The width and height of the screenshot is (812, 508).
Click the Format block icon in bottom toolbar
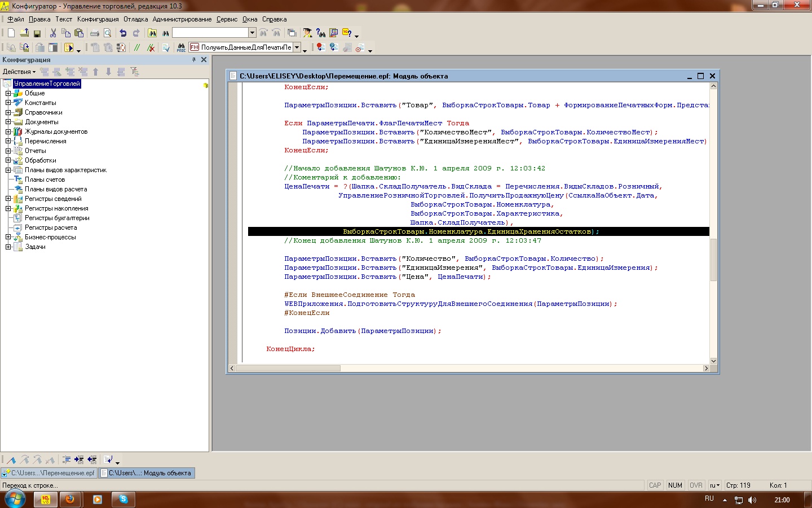point(66,460)
